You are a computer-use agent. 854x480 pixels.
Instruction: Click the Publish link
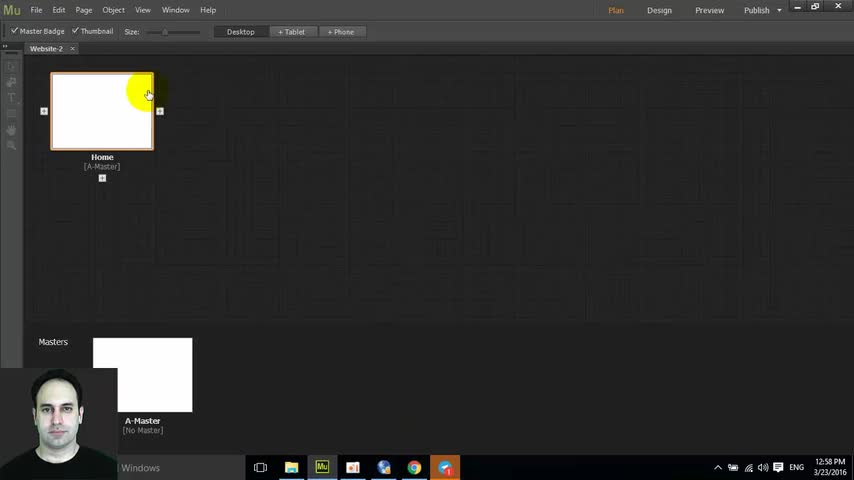757,10
